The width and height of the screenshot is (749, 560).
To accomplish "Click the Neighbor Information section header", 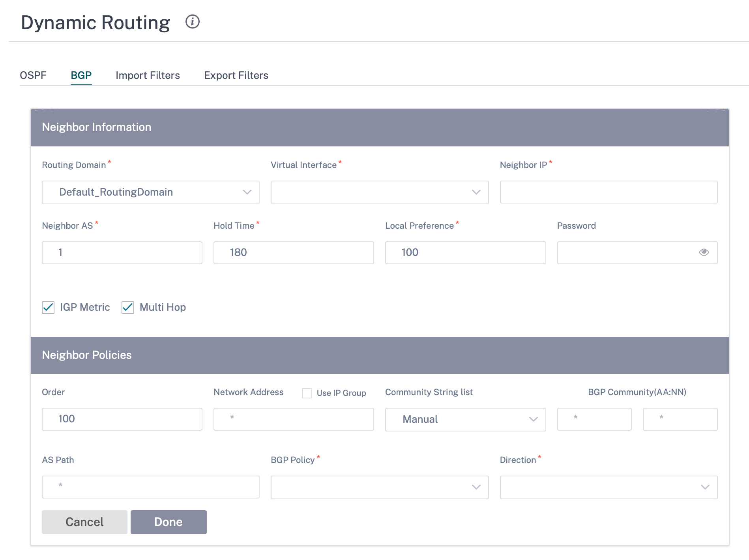I will [380, 127].
